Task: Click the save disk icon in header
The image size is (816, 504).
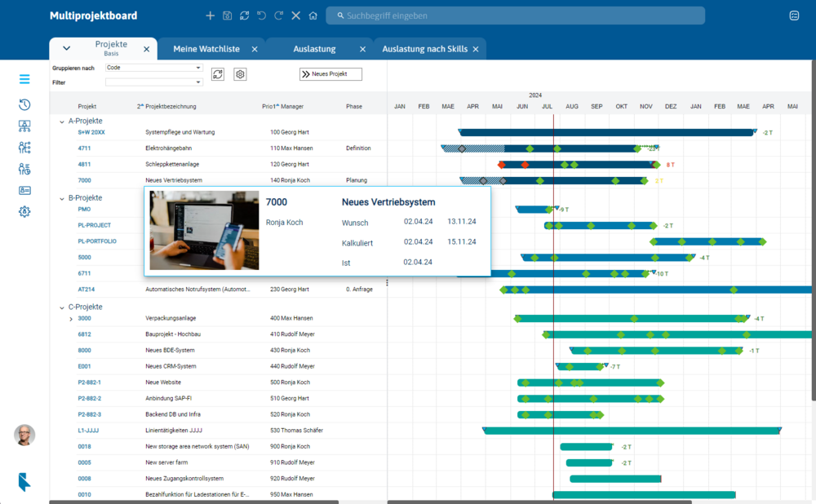Action: coord(227,15)
